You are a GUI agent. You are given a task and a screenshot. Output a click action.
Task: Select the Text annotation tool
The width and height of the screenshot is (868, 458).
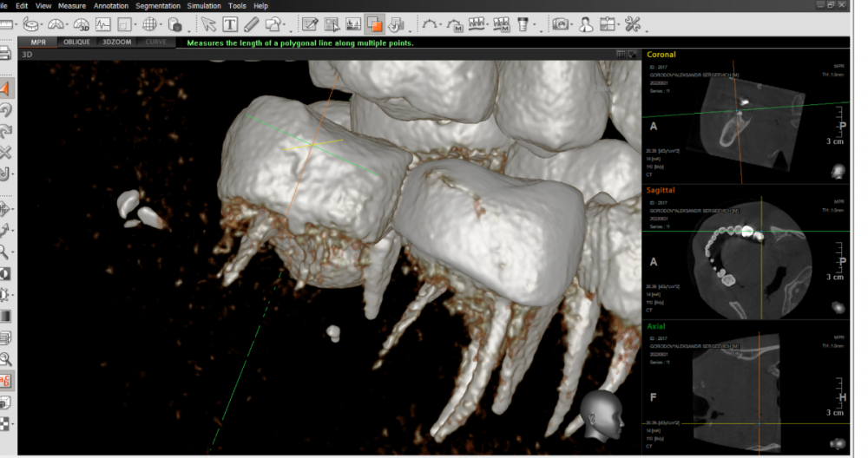230,23
